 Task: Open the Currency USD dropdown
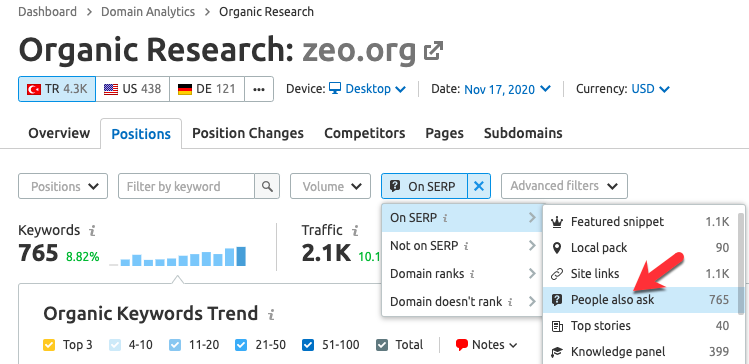pyautogui.click(x=651, y=89)
